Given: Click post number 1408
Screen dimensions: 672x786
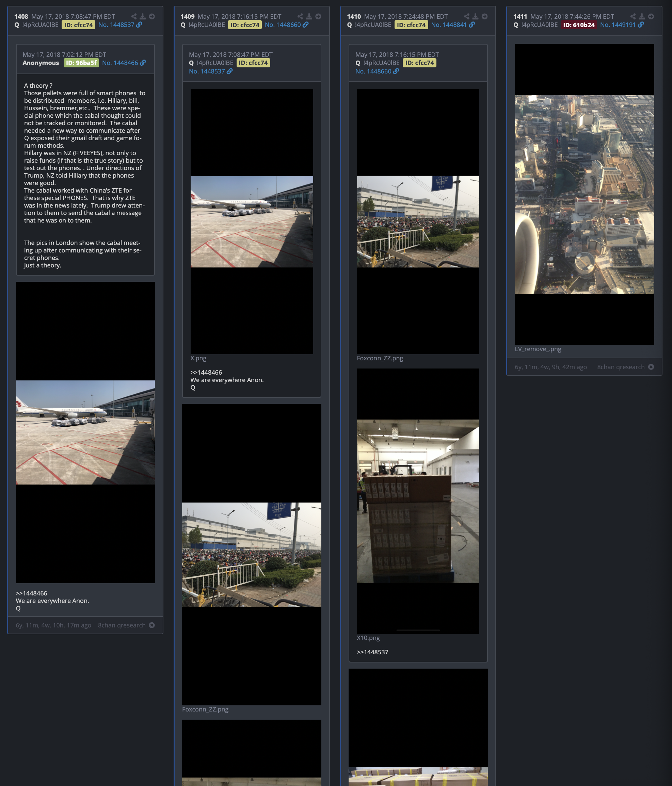Looking at the screenshot, I should coord(21,17).
